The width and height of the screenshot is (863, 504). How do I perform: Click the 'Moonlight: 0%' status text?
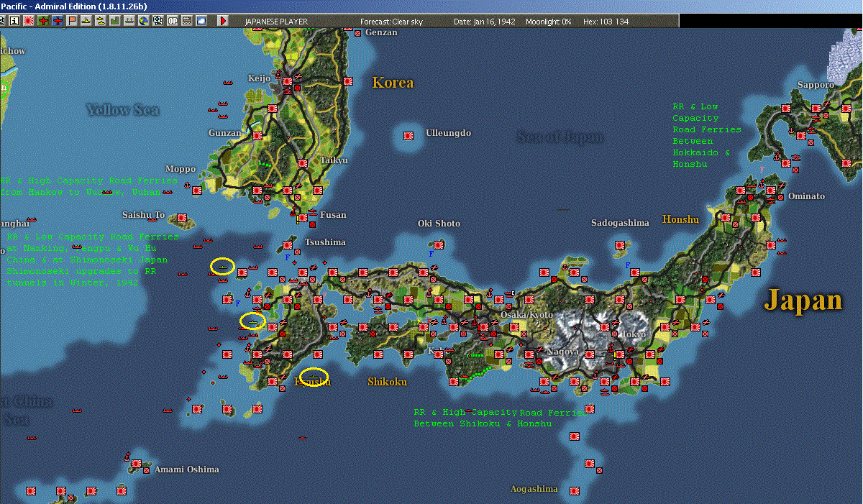tap(549, 22)
